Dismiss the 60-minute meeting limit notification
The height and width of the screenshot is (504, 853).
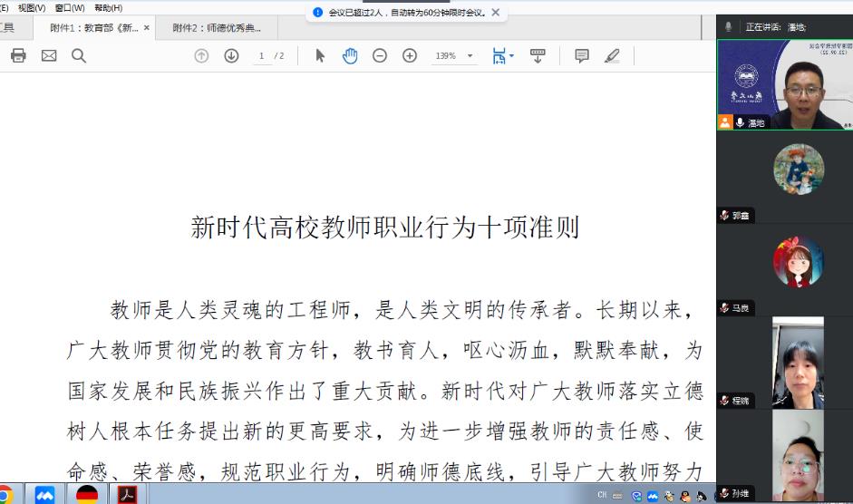point(495,13)
